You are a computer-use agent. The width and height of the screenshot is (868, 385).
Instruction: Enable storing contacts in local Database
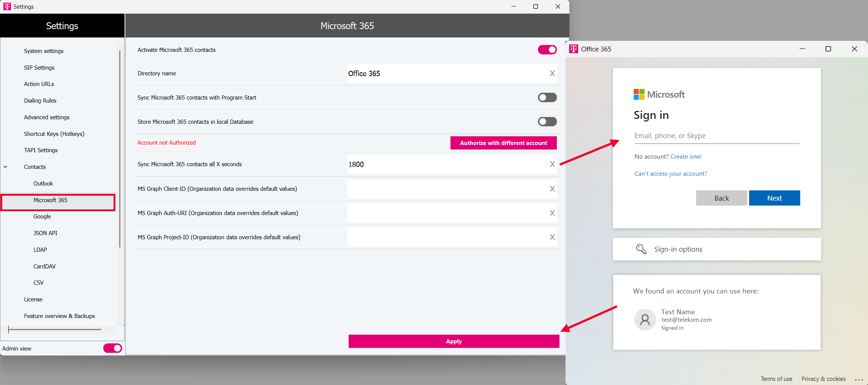coord(547,122)
